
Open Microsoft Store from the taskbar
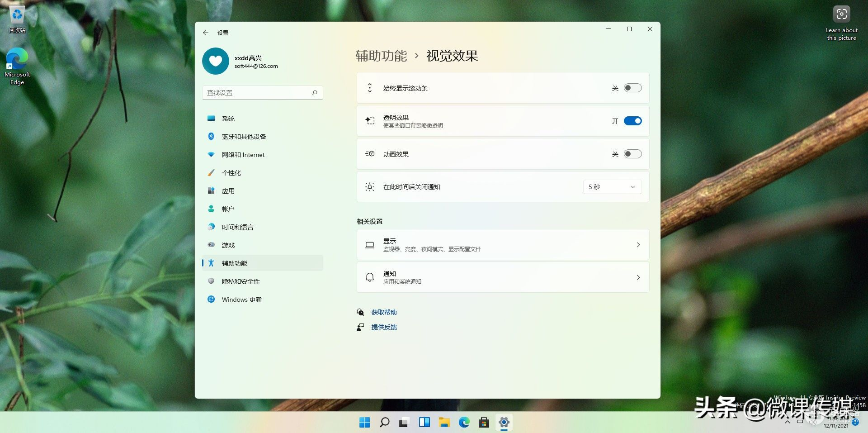click(484, 422)
